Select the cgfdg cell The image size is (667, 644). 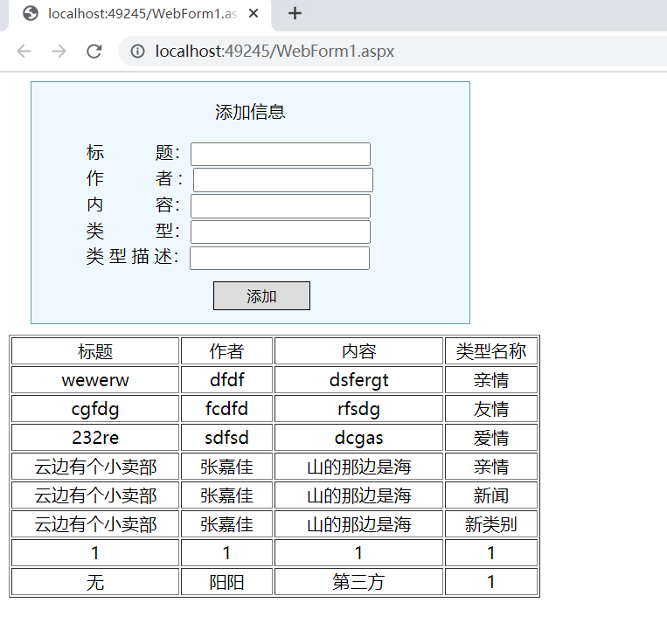coord(95,409)
